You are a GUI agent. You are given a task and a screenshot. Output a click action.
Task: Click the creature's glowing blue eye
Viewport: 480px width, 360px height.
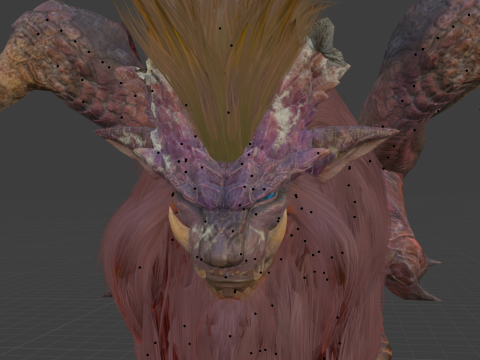click(x=270, y=196)
